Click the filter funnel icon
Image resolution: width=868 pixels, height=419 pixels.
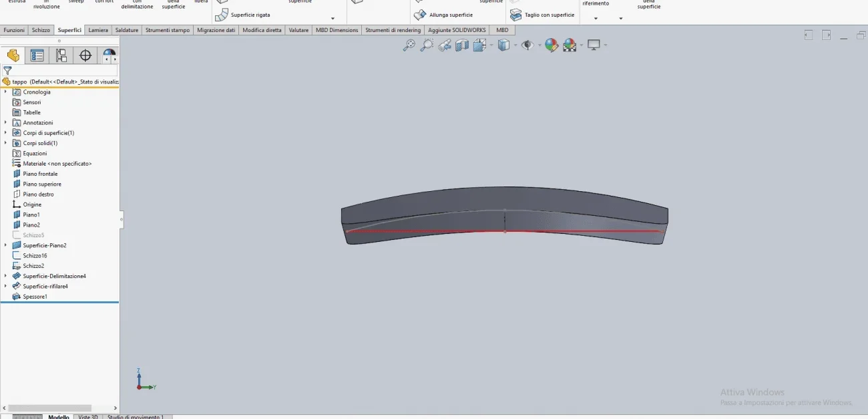8,70
